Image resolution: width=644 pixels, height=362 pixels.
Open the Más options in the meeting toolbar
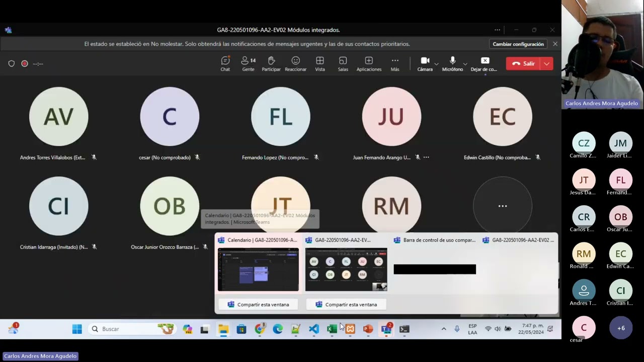395,64
